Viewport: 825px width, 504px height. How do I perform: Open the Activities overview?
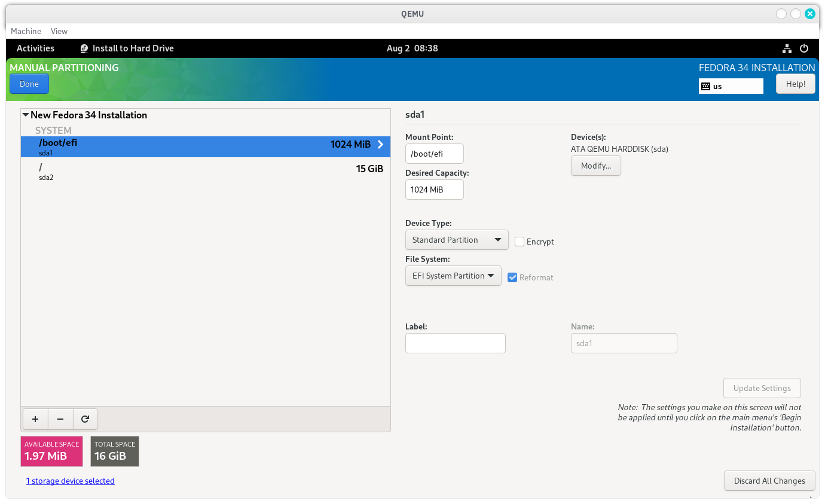(x=35, y=48)
